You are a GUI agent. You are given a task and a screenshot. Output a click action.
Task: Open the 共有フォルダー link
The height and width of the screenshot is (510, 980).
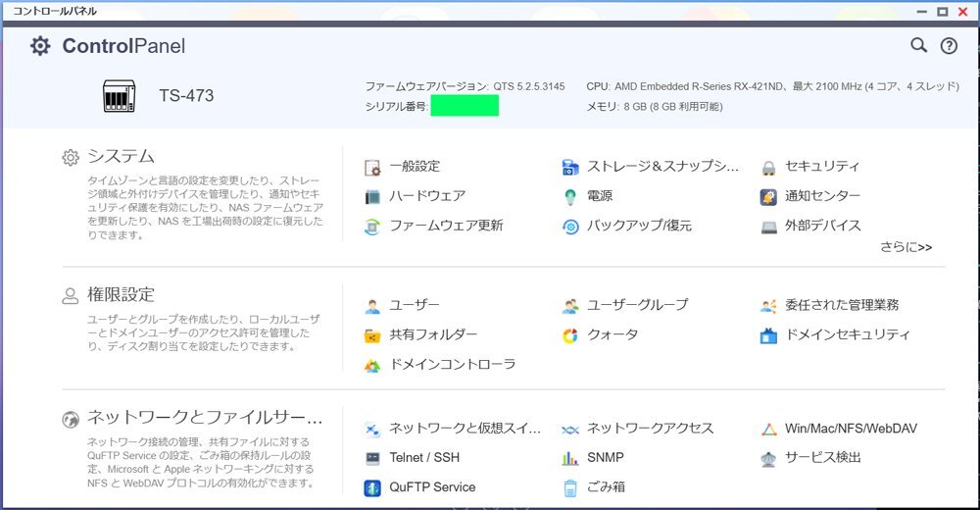pos(433,334)
